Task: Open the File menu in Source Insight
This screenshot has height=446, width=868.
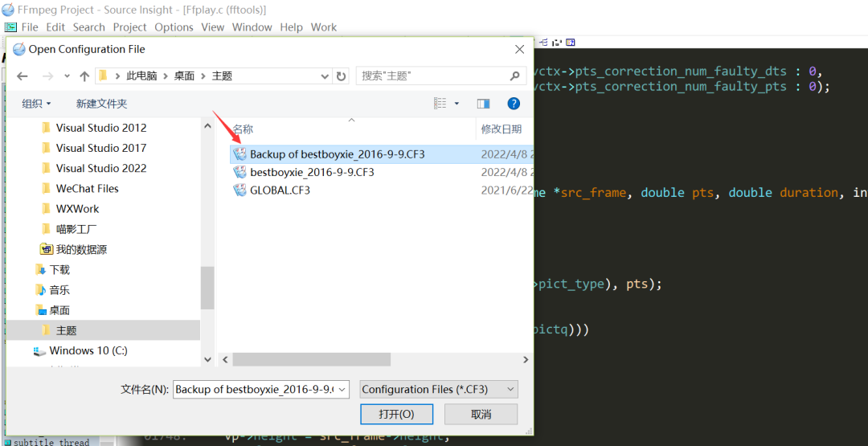Action: 30,27
